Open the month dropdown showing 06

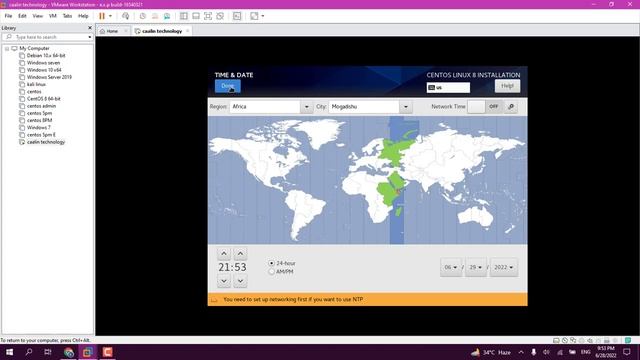coord(451,267)
